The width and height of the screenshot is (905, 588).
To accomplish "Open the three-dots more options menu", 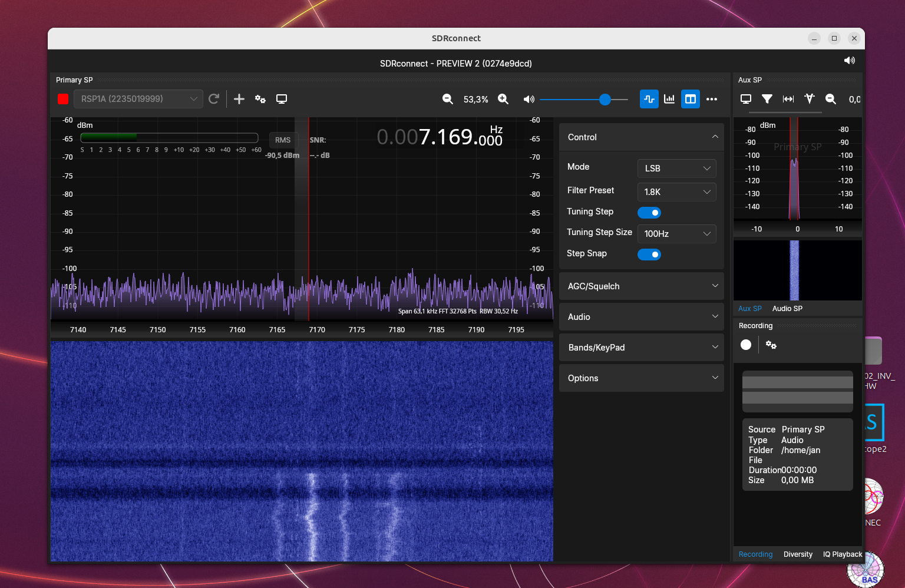I will pos(712,99).
